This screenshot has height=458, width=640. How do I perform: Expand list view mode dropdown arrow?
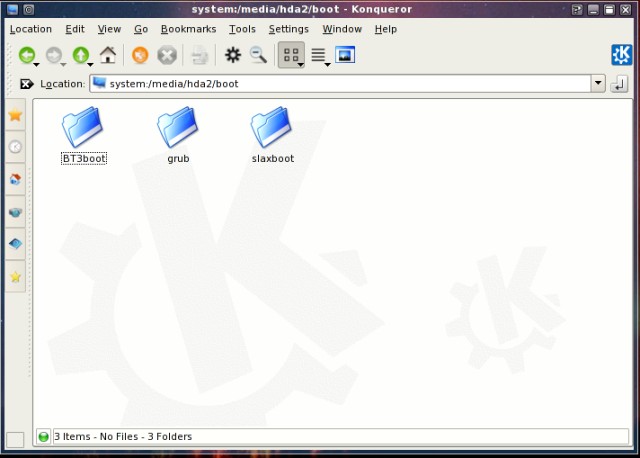(x=327, y=64)
